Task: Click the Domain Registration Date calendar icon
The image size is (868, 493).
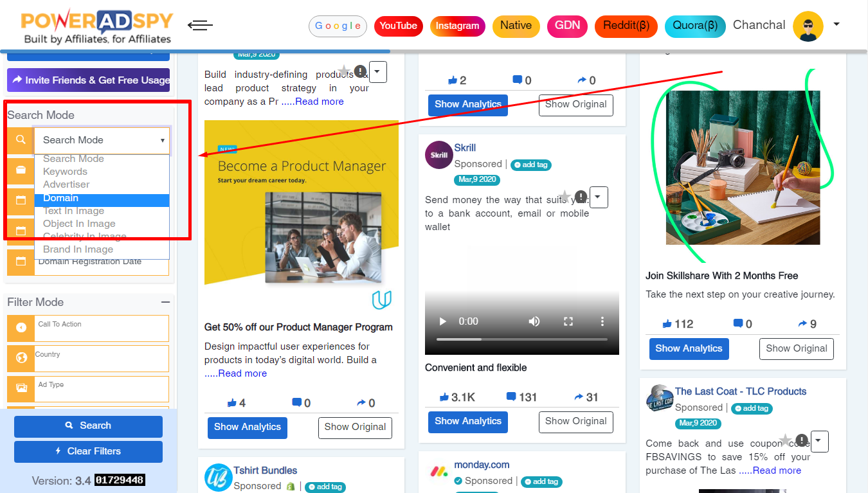Action: tap(21, 262)
